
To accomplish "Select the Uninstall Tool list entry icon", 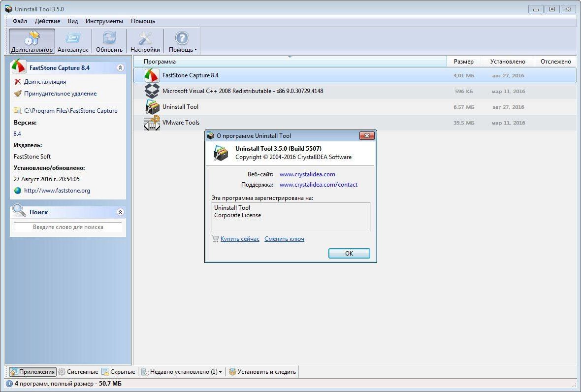I will pos(152,107).
